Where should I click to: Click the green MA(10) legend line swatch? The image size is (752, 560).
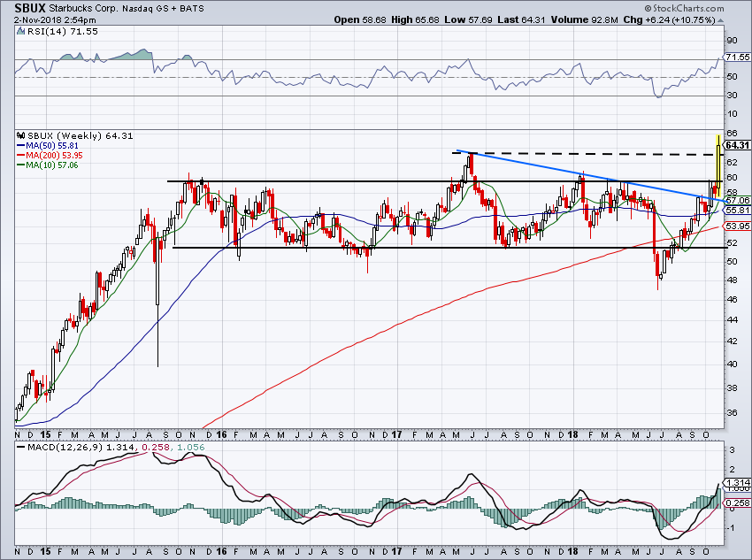click(20, 165)
